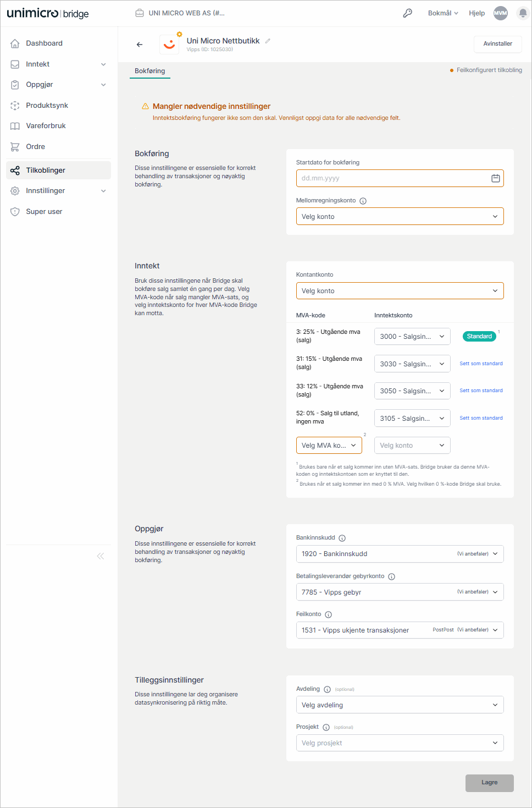Select the Bokføring tab
Viewport: 532px width, 808px height.
[x=150, y=71]
